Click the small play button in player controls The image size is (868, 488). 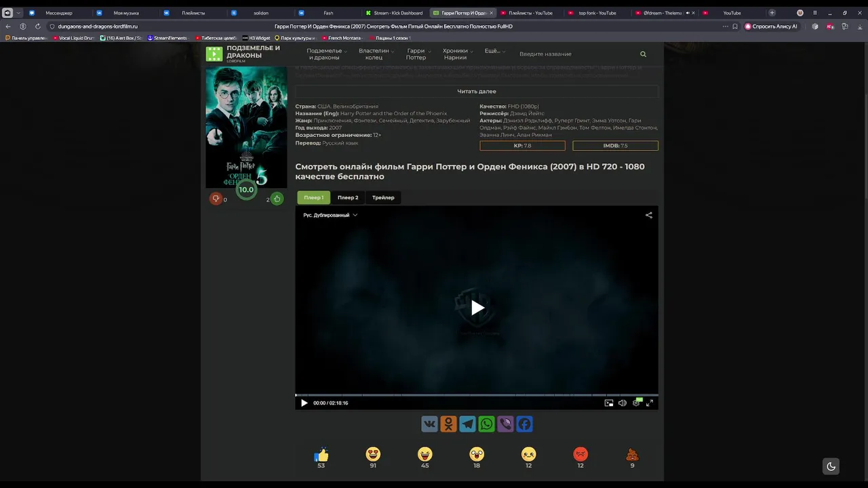click(304, 403)
